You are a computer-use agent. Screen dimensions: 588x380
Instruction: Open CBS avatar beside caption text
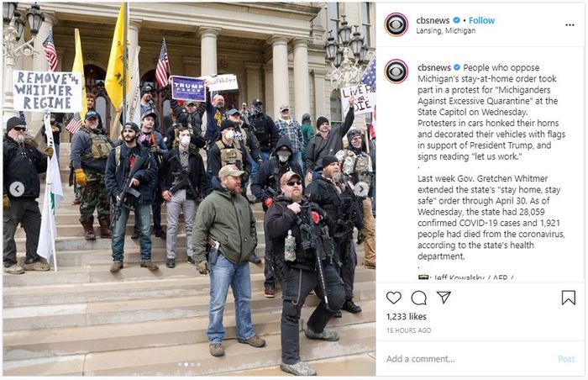coord(396,71)
